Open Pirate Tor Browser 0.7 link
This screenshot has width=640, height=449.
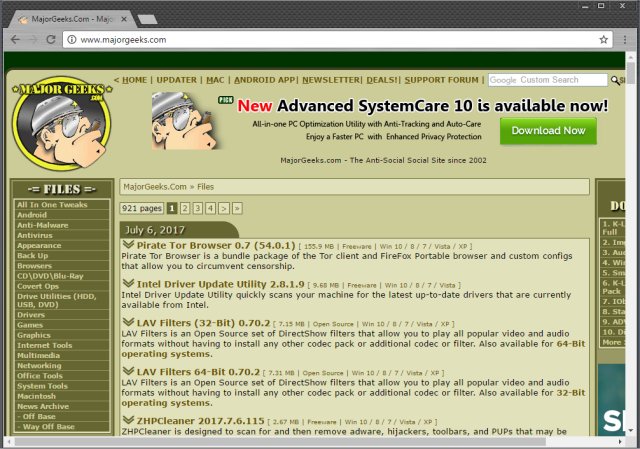pos(216,245)
